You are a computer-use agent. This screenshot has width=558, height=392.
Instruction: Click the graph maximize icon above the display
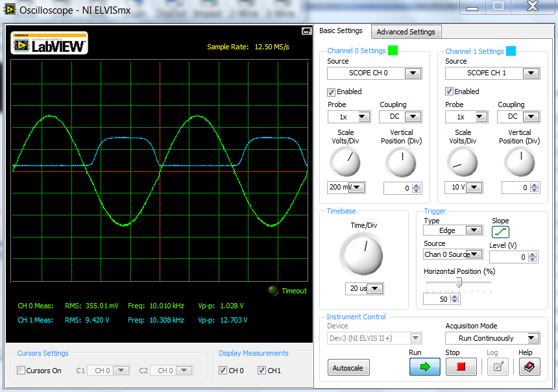(306, 31)
